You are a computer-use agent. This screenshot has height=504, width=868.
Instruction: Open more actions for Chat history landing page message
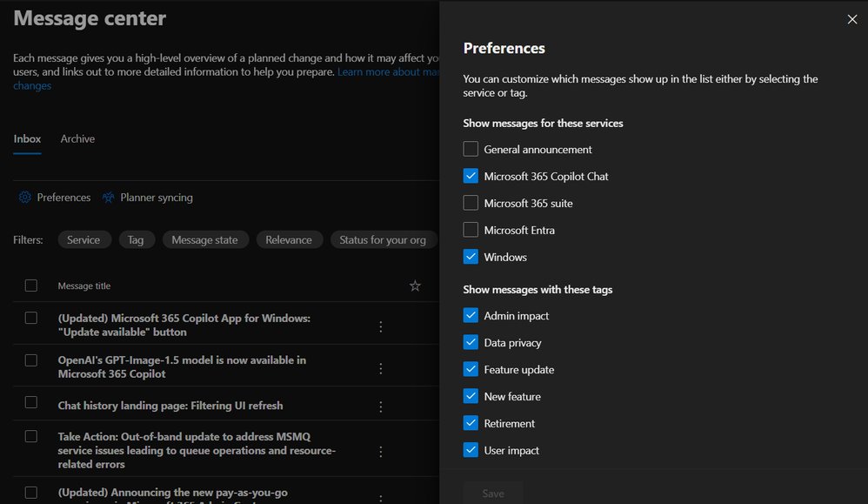tap(380, 405)
